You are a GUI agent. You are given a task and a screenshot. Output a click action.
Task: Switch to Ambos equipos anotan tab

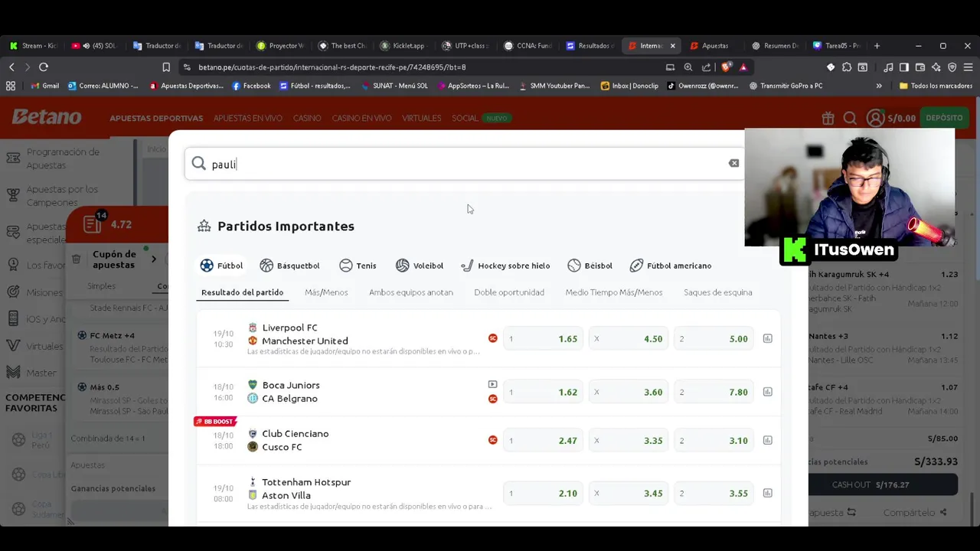[411, 292]
